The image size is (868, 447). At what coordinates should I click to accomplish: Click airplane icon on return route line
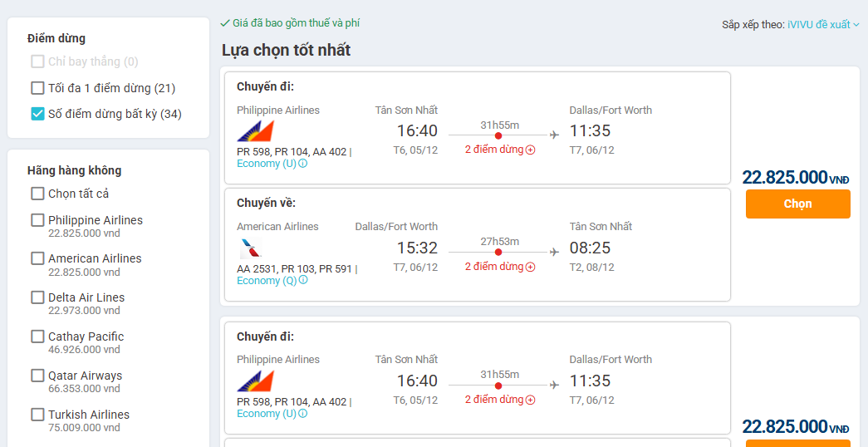click(555, 251)
